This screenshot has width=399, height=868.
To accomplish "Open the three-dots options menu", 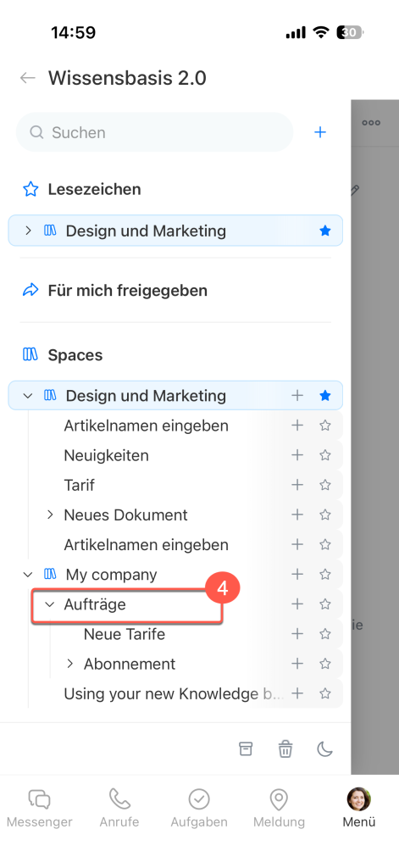I will pyautogui.click(x=371, y=123).
